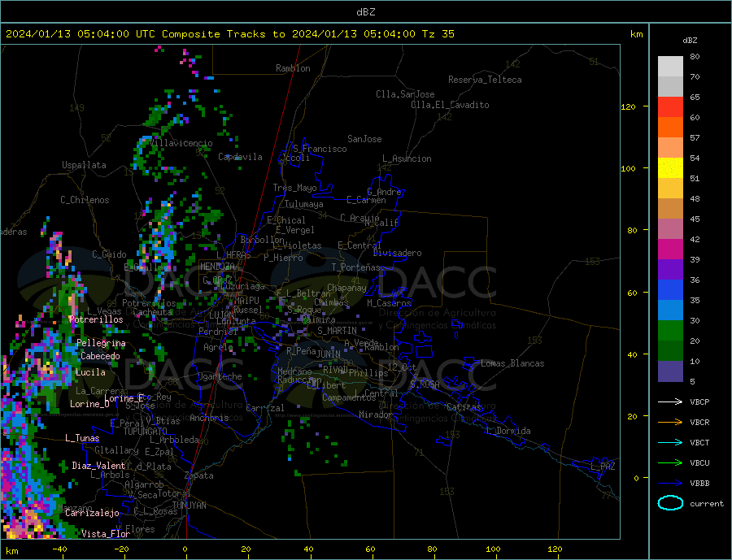732x560 pixels.
Task: Click the cyan 'current' ellipse legend icon
Action: [x=670, y=503]
